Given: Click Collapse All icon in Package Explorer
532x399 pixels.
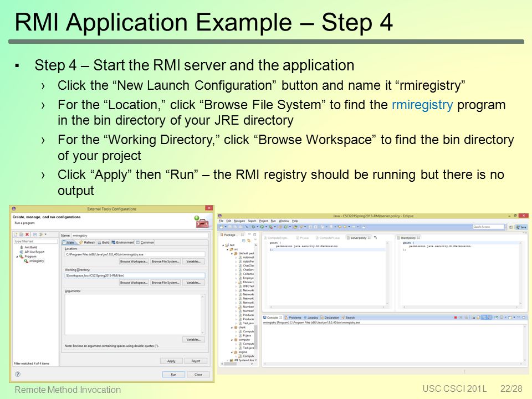Looking at the screenshot, I should [x=244, y=241].
